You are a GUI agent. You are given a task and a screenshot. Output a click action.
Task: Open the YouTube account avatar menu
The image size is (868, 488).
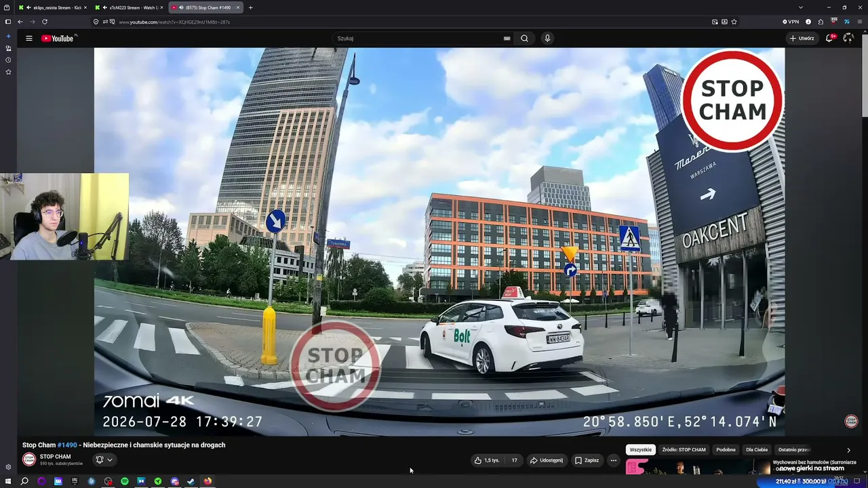point(848,39)
